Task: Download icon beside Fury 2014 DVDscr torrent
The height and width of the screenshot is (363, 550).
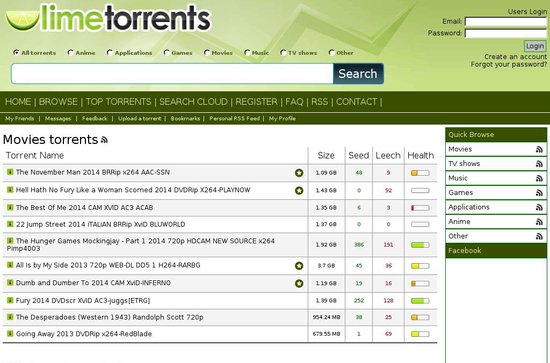Action: pos(10,300)
